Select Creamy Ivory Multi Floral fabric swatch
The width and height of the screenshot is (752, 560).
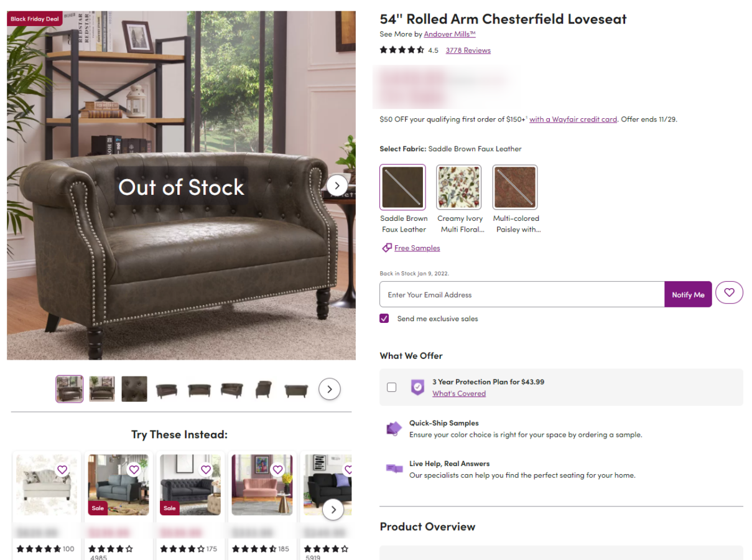(x=459, y=187)
